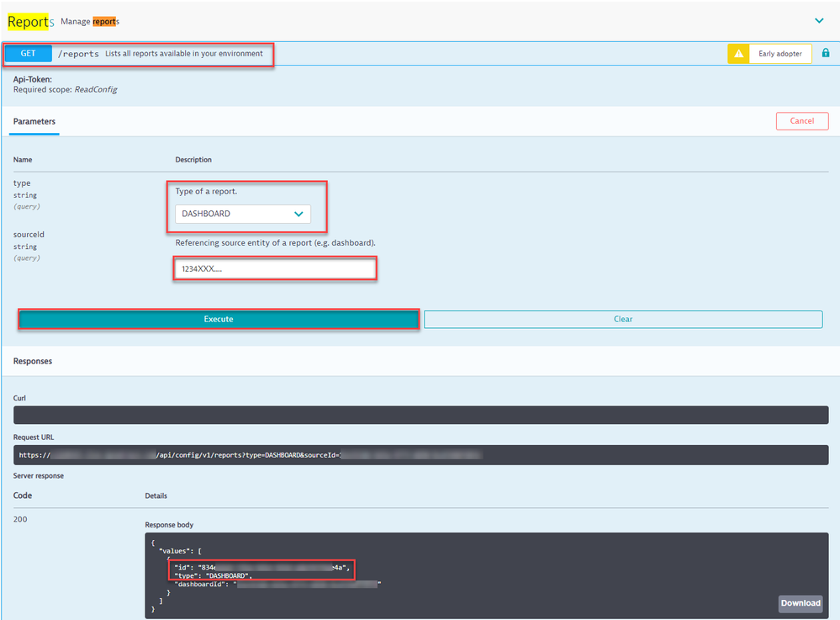Click the blue GET method badge

coord(29,54)
